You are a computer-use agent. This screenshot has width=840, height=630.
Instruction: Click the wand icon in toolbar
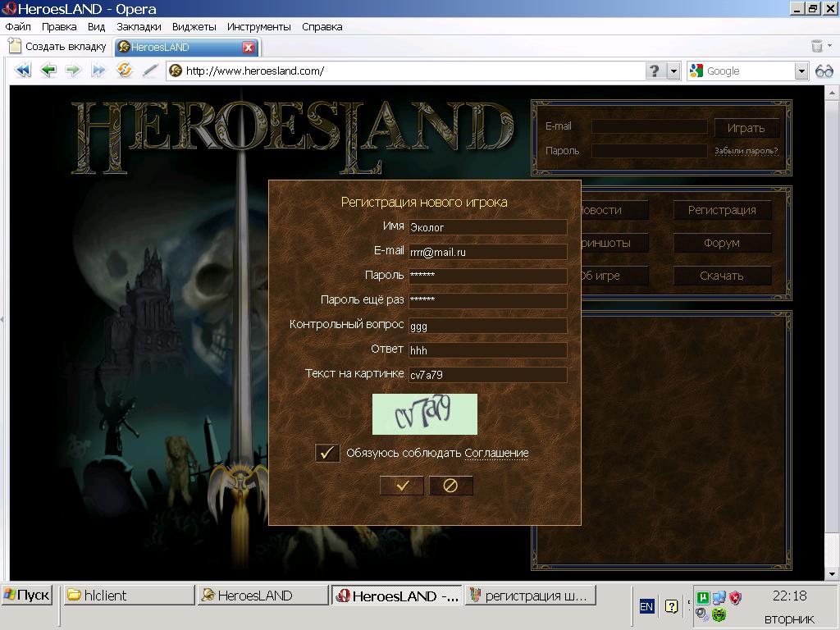pos(149,71)
